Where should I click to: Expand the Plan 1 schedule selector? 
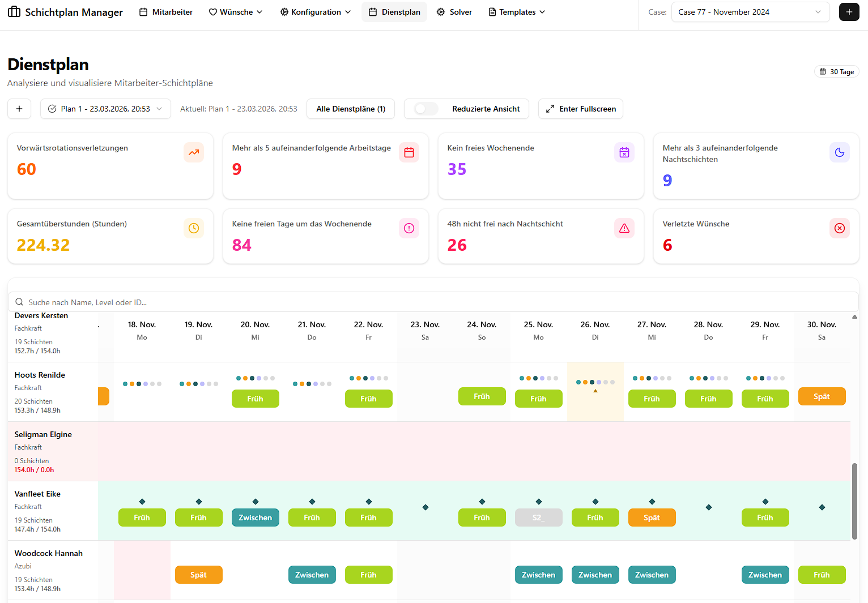(x=105, y=109)
